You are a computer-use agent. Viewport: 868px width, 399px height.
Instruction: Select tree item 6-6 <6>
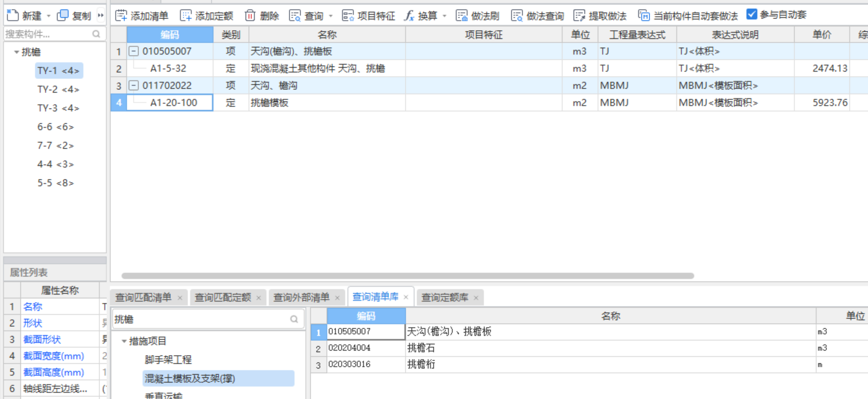coord(56,127)
